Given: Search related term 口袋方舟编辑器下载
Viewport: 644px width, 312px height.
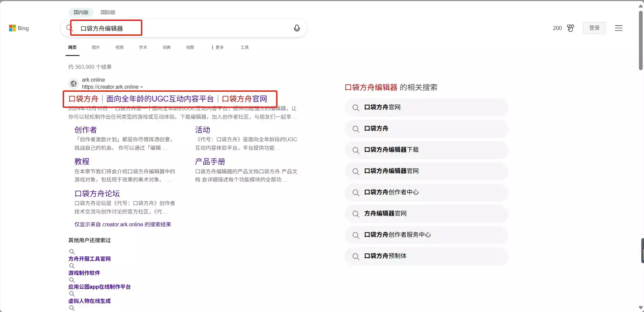Looking at the screenshot, I should pos(426,150).
